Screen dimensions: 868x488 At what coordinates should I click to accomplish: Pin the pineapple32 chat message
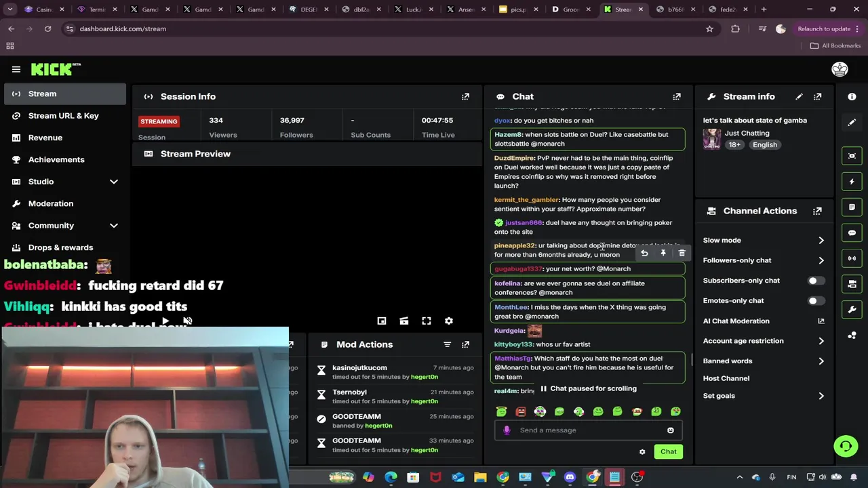[663, 253]
